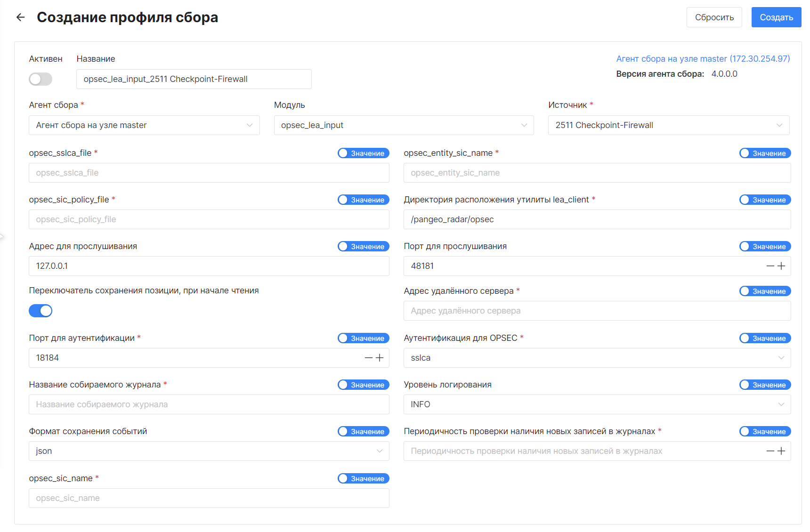Toggle Значение switch for opsec_sic_policy_file
810x532 pixels.
(363, 200)
